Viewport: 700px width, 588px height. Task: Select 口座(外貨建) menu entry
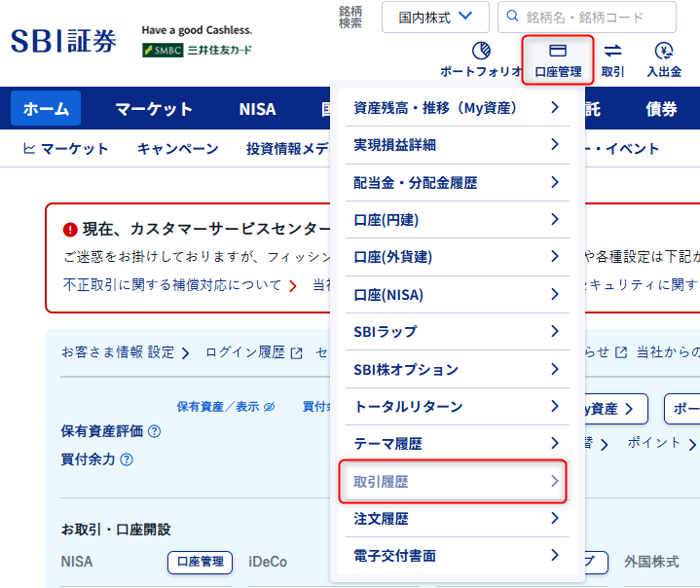coord(458,257)
